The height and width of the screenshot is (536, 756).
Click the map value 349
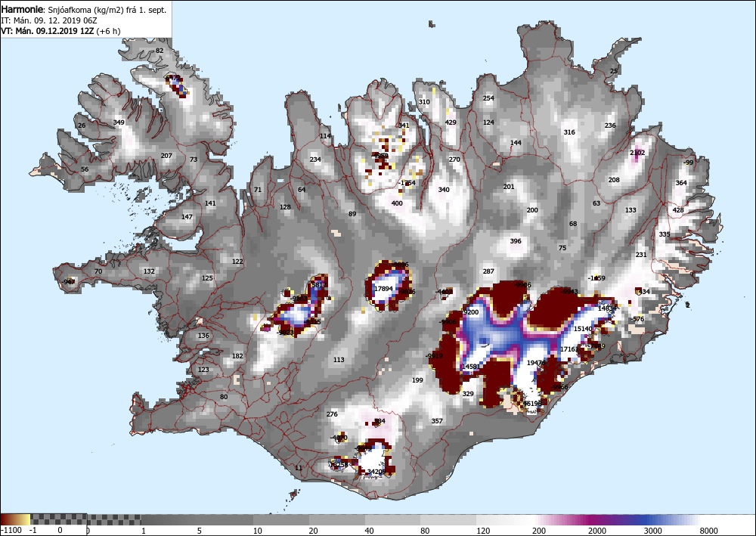click(x=119, y=122)
